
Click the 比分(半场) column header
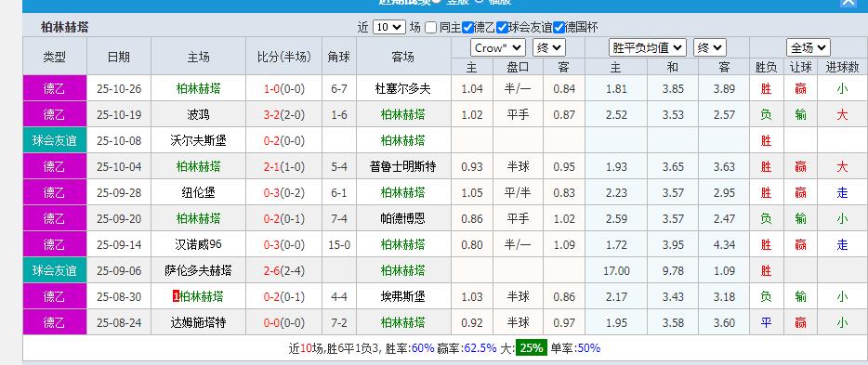(284, 57)
